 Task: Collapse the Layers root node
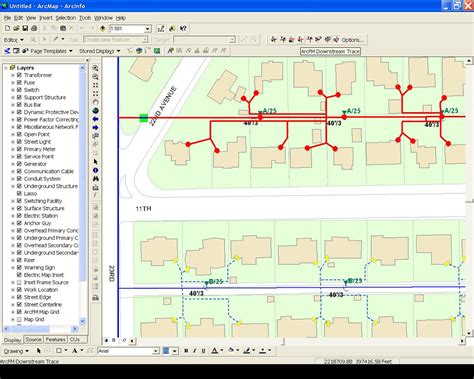pos(6,68)
